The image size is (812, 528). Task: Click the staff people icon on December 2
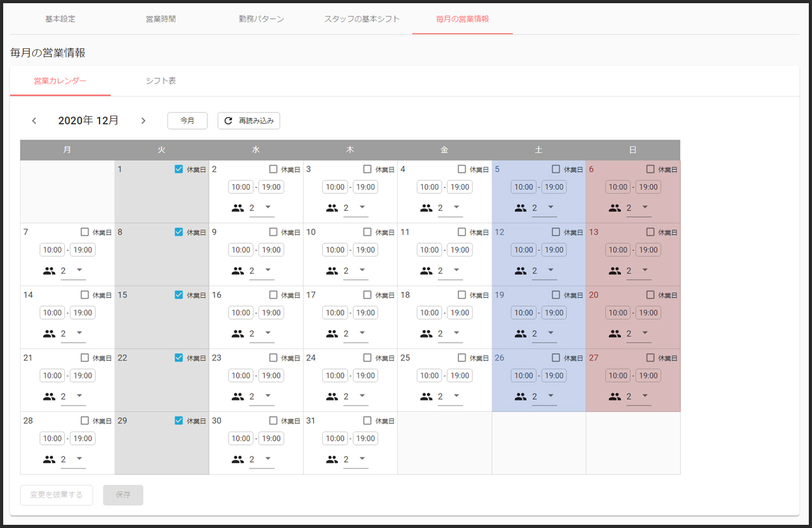click(x=238, y=208)
